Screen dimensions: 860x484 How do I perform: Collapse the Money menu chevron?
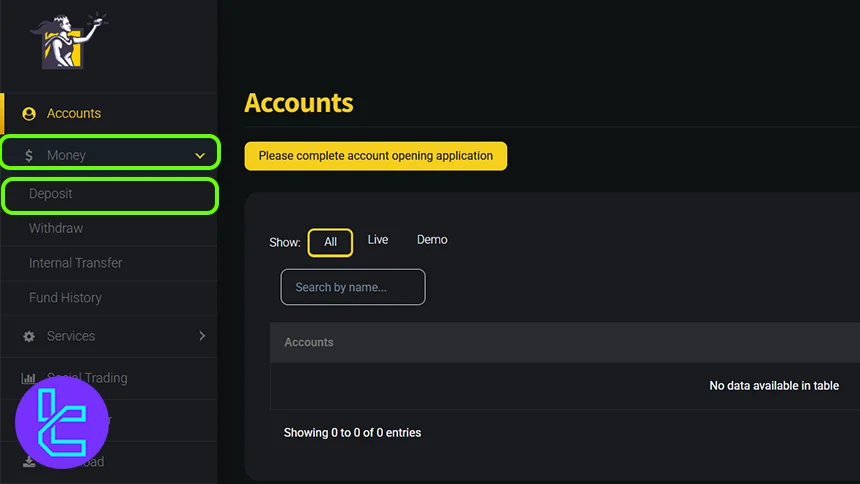point(200,156)
